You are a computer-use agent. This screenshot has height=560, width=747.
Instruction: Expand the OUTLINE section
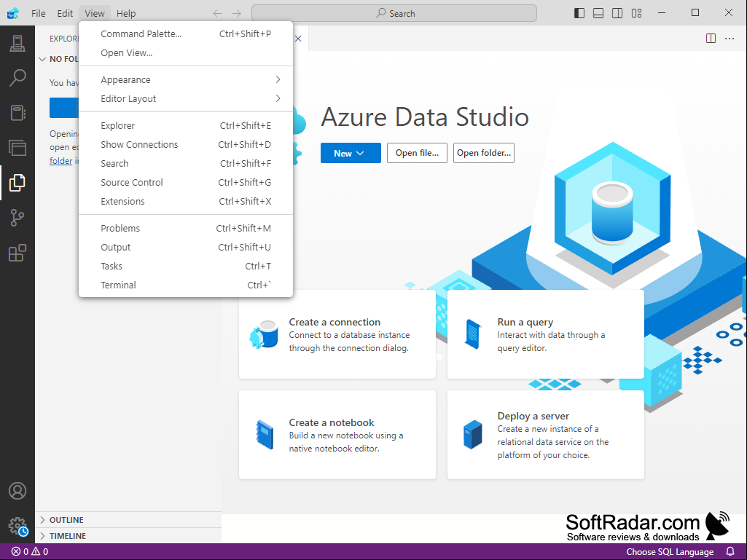click(128, 520)
